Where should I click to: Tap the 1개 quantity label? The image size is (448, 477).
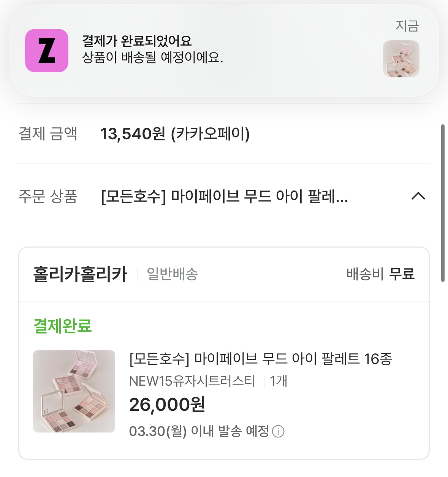click(279, 381)
